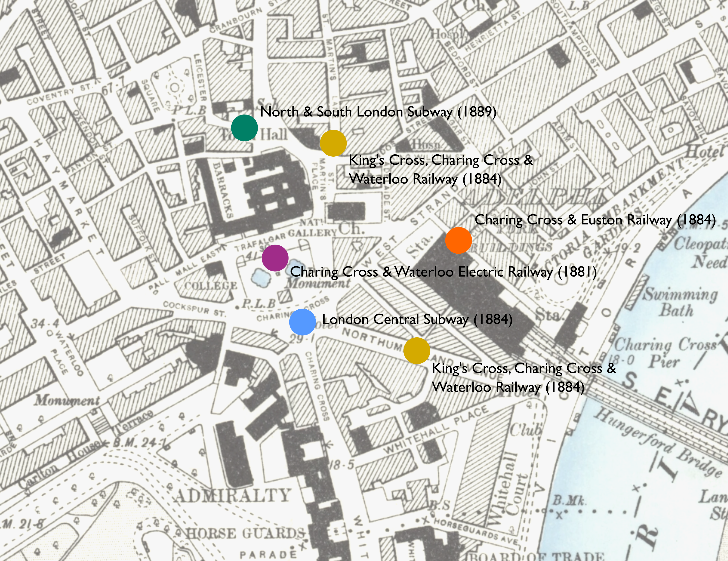This screenshot has height=561, width=728.
Task: Click the BARRACKS building label
Action: pos(222,190)
